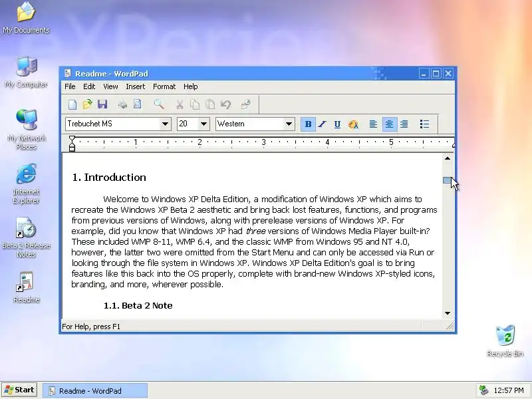Create a new document with the New icon
Viewport: 532px width, 399px height.
(72, 104)
